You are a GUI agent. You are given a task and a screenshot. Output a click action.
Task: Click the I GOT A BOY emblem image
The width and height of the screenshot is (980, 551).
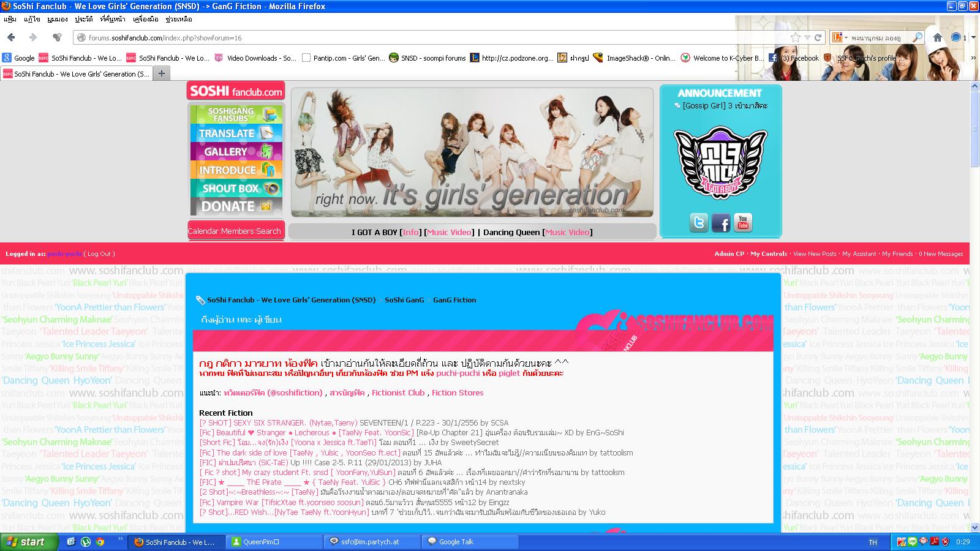tap(720, 162)
